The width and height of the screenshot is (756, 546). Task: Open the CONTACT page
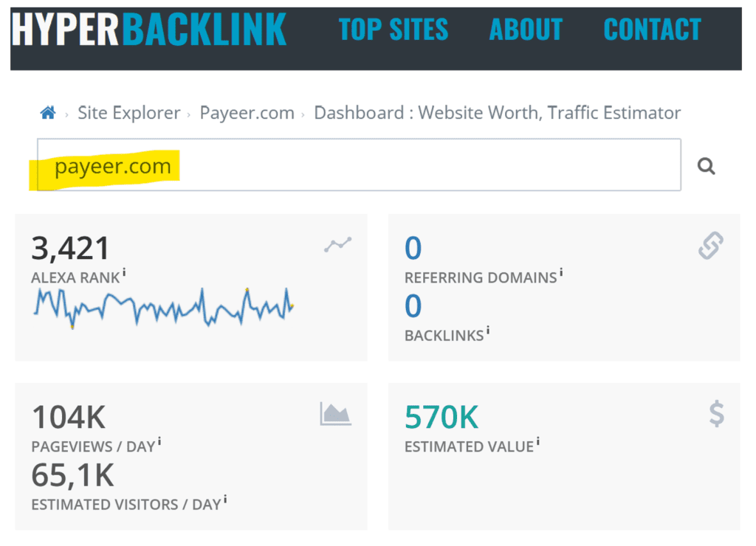pos(652,30)
